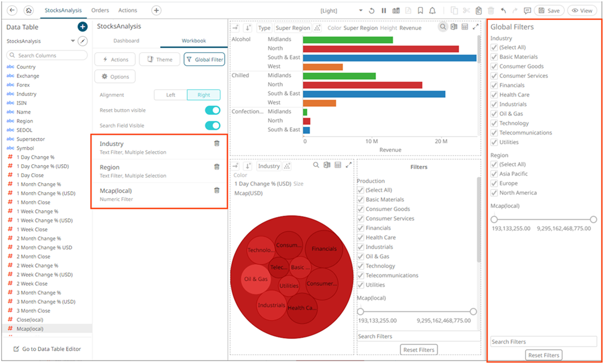Remove the Mcap(local) filter via trash icon
The width and height of the screenshot is (603, 364).
(216, 190)
